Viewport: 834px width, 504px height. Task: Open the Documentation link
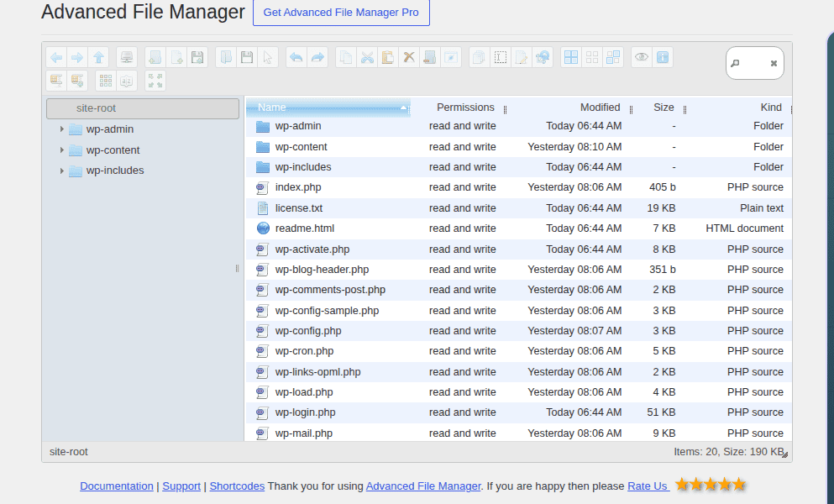117,486
